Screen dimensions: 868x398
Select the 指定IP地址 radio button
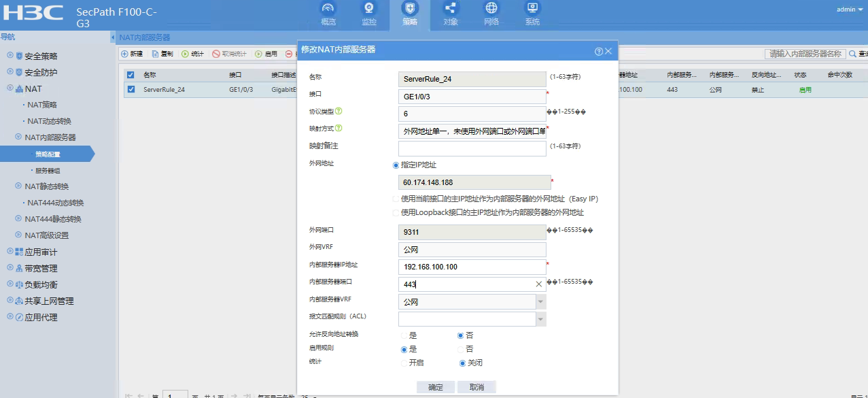click(396, 165)
